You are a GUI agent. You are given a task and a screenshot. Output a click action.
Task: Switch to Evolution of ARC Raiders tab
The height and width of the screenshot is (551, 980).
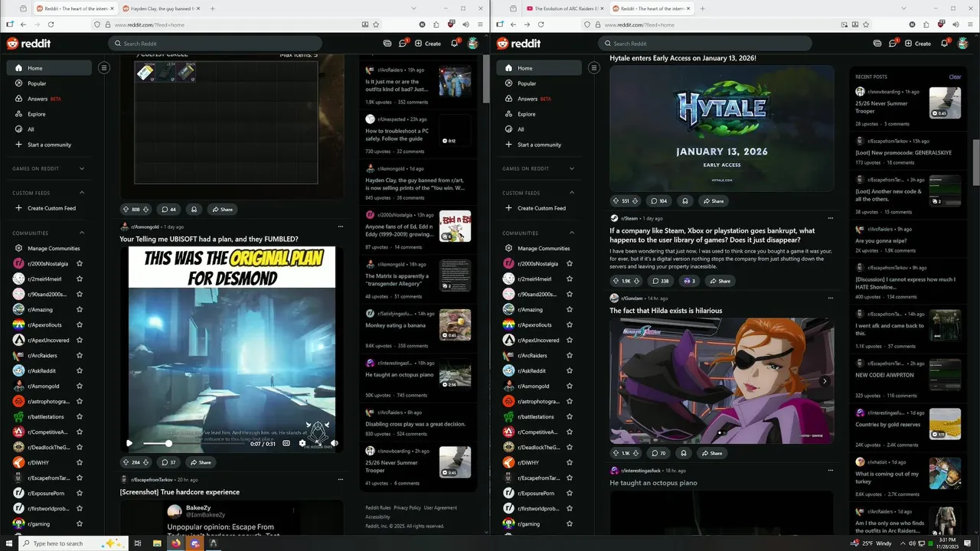[565, 8]
